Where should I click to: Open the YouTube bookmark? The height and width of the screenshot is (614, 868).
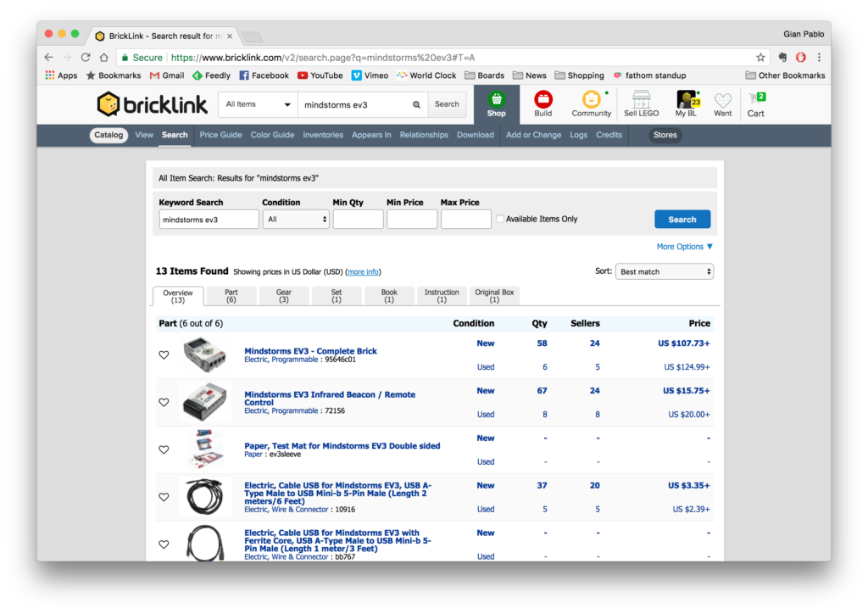pos(320,75)
